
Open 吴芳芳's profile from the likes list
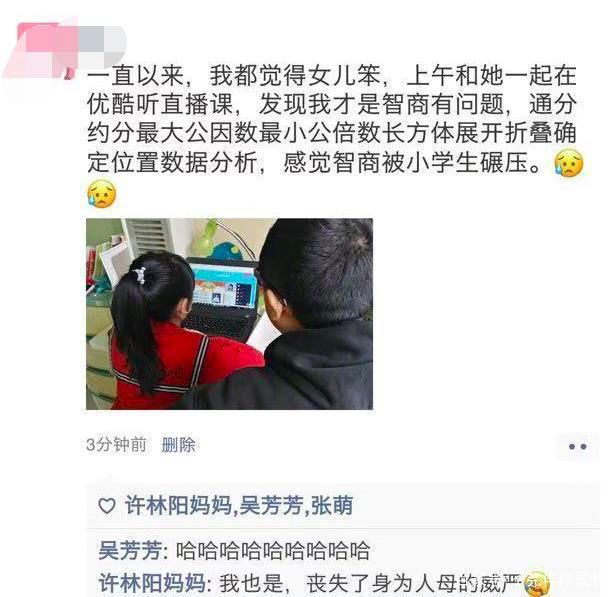coord(271,505)
